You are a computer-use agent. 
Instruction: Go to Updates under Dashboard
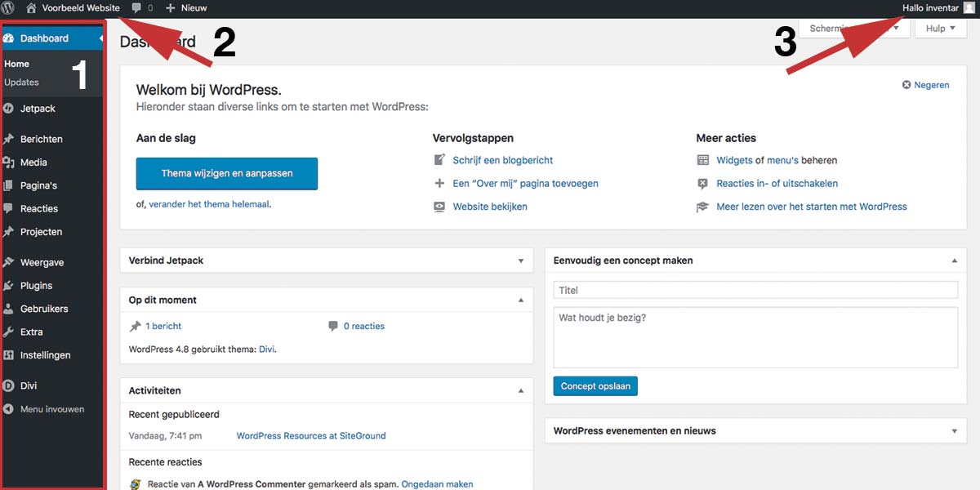[x=21, y=82]
